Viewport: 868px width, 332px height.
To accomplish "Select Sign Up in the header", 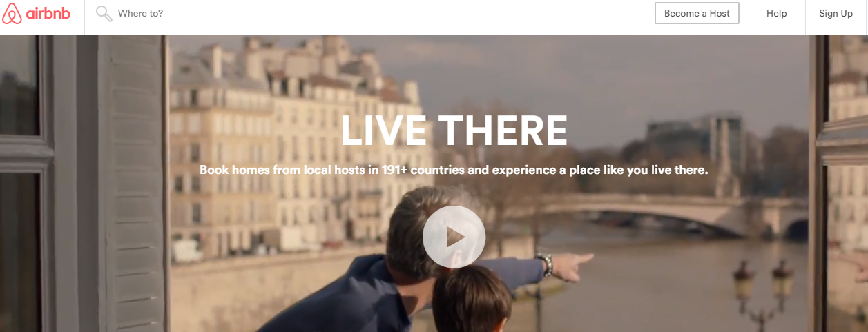I will 836,13.
